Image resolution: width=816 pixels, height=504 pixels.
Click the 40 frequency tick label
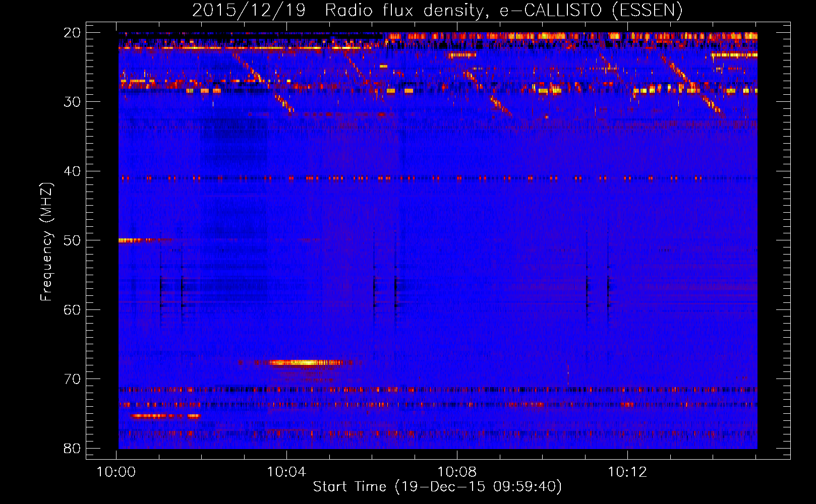click(x=72, y=171)
